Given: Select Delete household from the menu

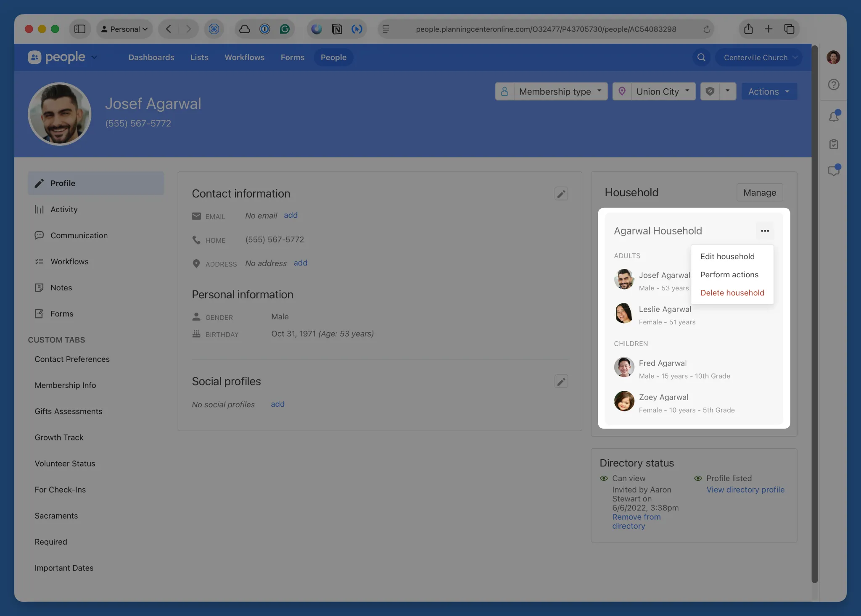Looking at the screenshot, I should tap(732, 293).
